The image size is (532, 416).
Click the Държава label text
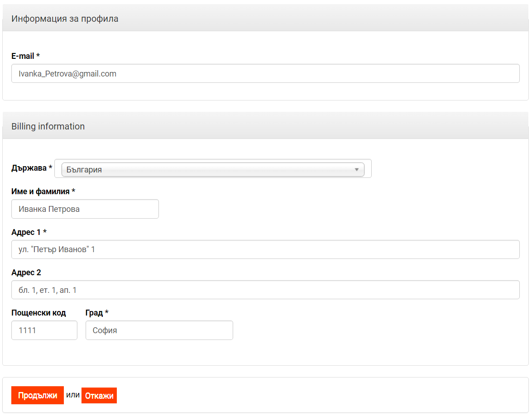pos(29,168)
